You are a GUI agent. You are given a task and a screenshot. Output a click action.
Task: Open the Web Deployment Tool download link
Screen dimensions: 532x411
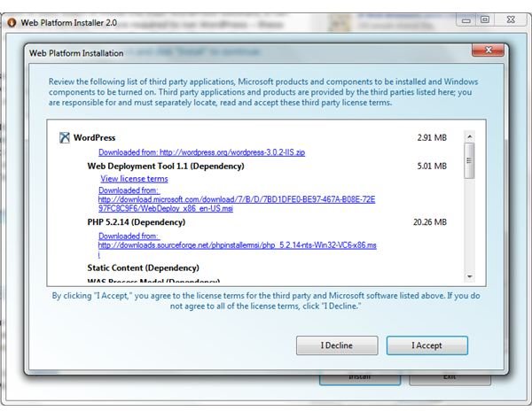[237, 199]
